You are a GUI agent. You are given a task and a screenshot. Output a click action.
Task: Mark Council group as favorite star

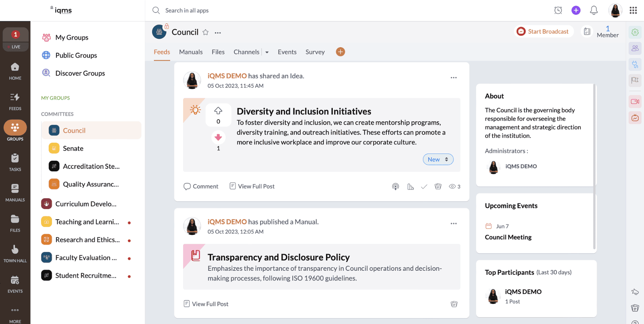[x=205, y=32]
